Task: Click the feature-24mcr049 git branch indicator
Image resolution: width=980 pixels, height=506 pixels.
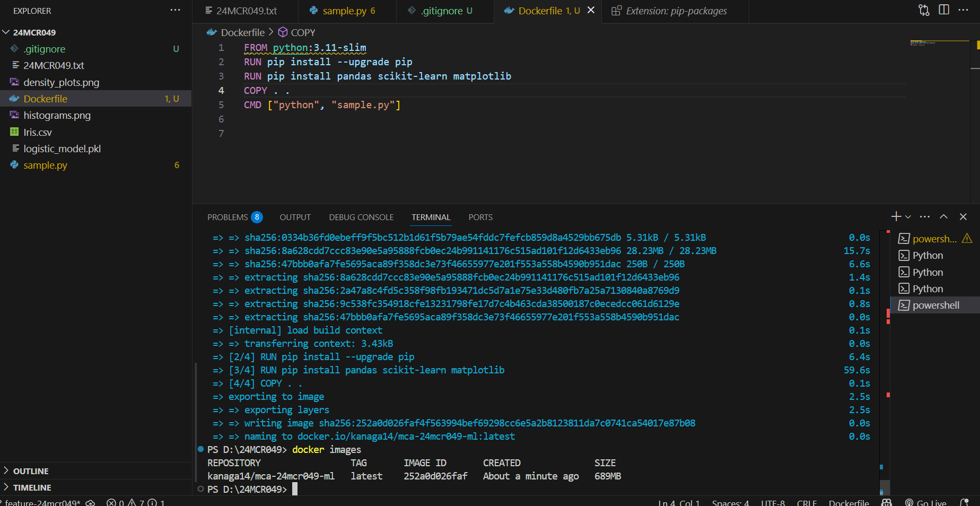Action: (41, 502)
